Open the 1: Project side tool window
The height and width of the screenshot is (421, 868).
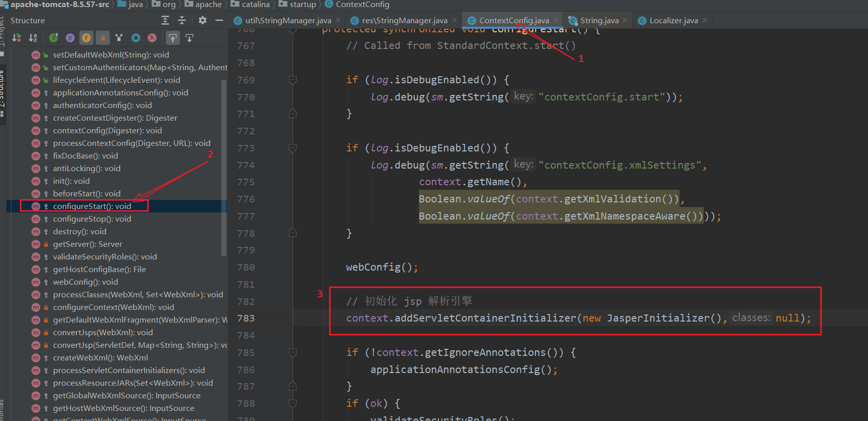[2, 33]
